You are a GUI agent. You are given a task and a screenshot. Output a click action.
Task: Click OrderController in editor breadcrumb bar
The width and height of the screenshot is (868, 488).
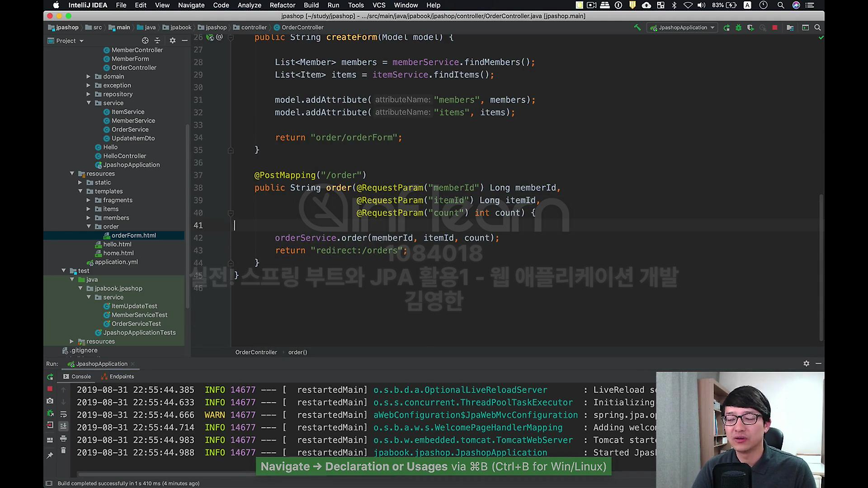256,352
